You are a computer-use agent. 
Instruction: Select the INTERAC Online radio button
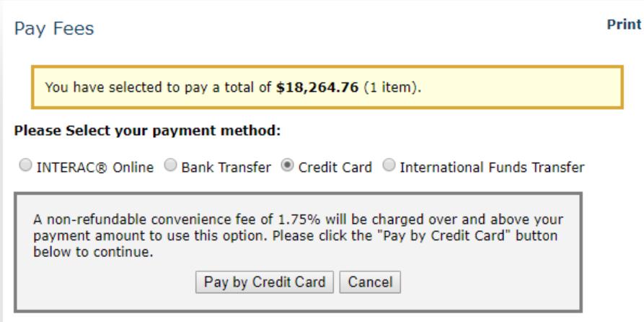[18, 167]
